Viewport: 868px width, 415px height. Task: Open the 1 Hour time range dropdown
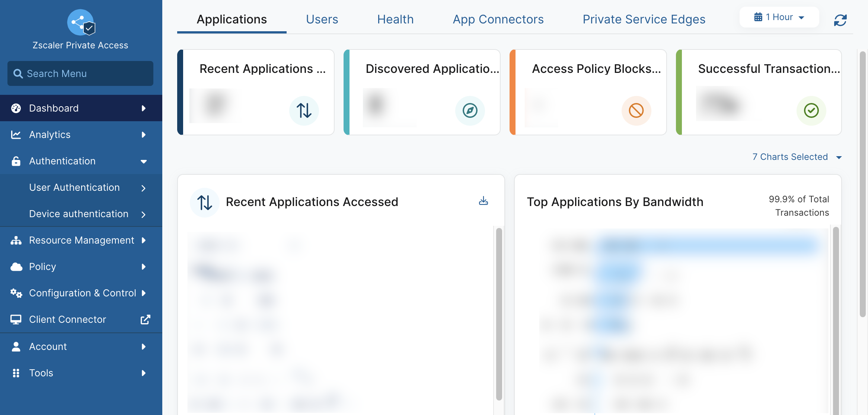click(779, 17)
